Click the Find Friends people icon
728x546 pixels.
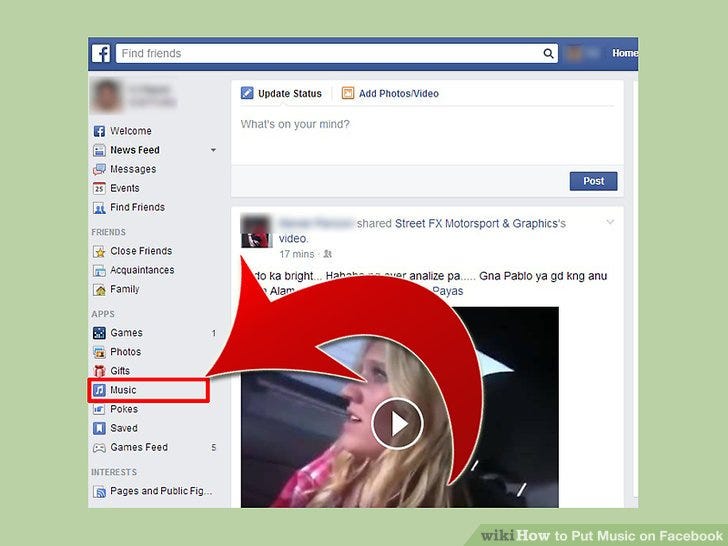[99, 208]
